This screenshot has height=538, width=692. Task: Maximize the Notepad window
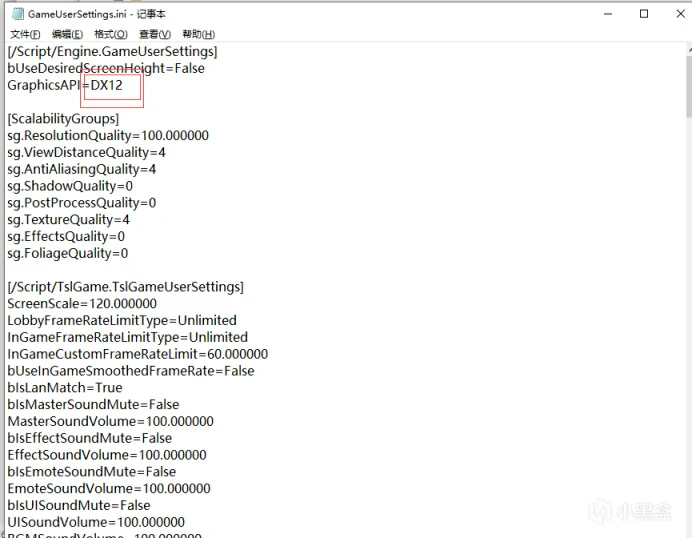pyautogui.click(x=643, y=13)
